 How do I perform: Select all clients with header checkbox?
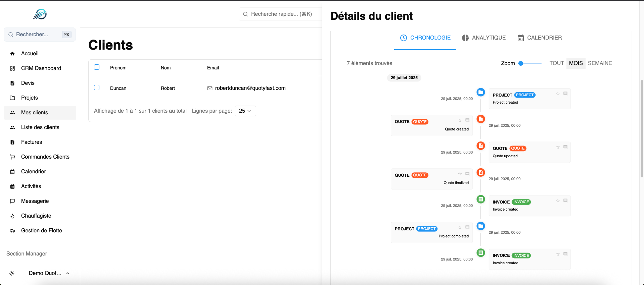click(x=97, y=67)
